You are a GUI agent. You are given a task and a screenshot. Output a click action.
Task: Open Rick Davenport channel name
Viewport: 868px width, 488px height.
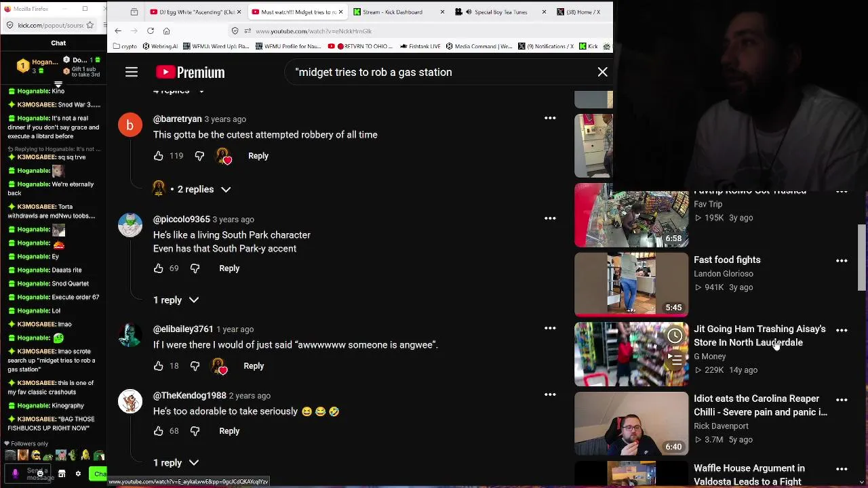point(721,426)
